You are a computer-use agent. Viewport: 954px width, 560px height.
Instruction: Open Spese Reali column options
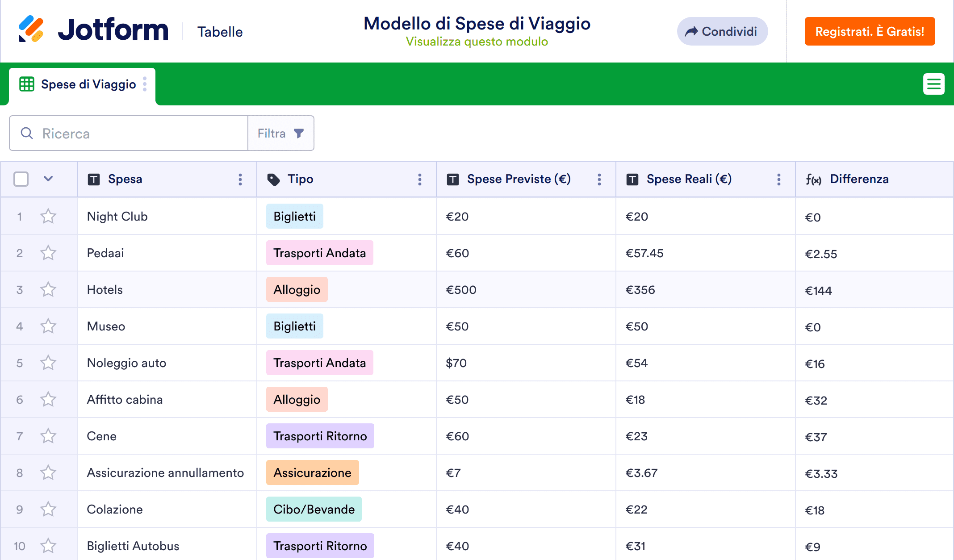coord(779,180)
